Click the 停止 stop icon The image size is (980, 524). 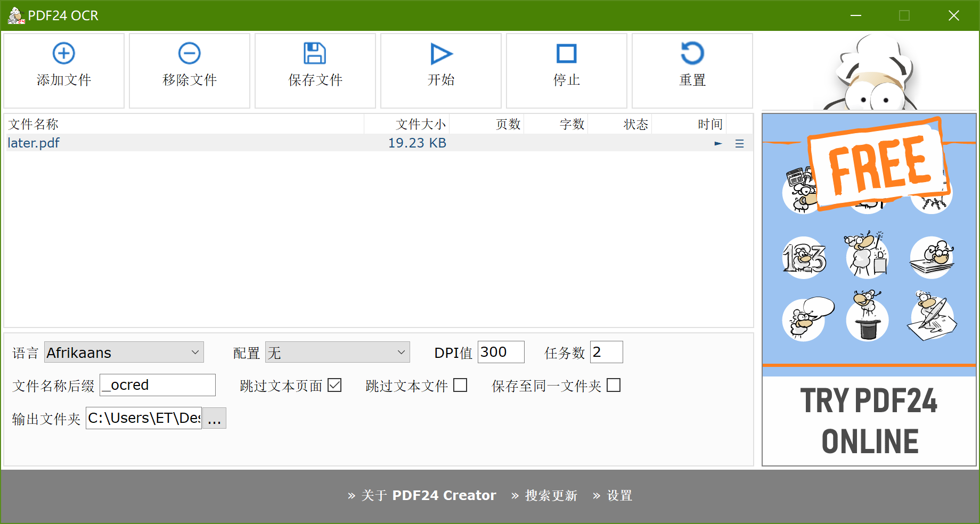click(566, 53)
